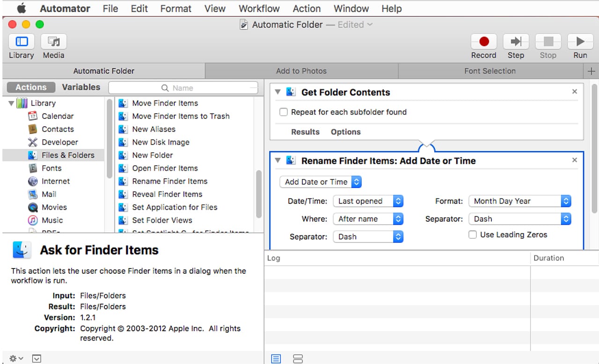Open the Media browser icon
599x364 pixels.
tap(53, 42)
